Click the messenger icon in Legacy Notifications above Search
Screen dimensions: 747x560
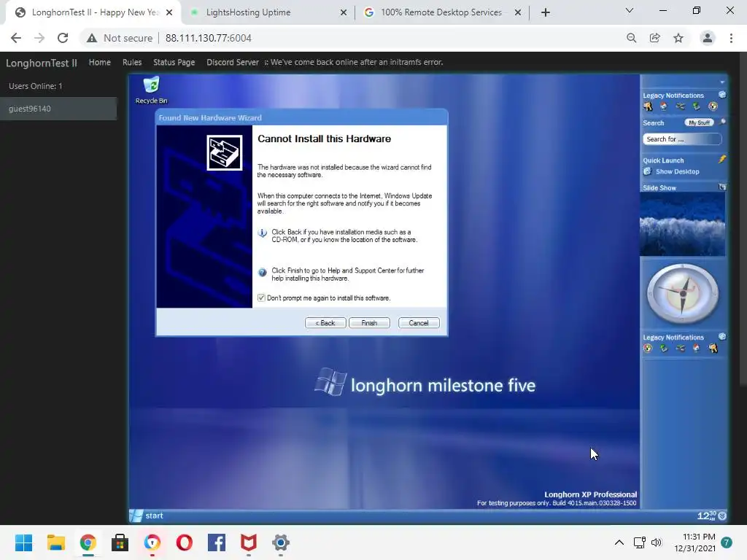(664, 106)
